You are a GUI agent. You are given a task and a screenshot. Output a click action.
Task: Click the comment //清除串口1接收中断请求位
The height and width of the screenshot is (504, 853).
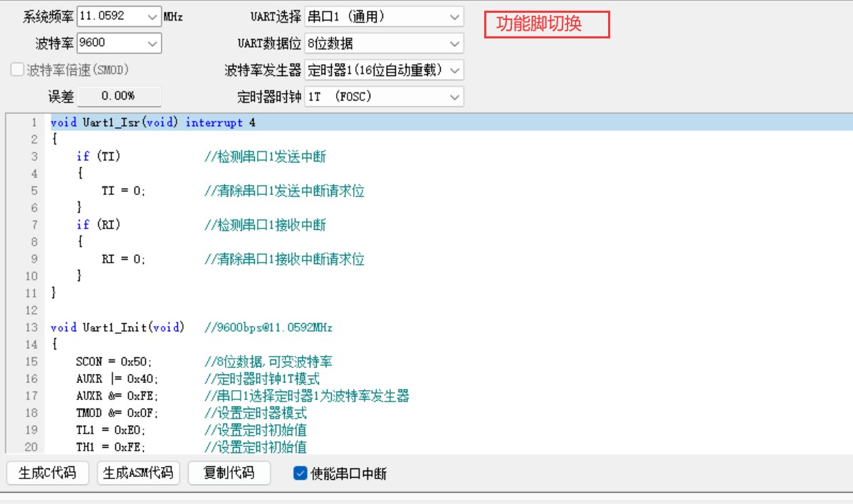click(x=285, y=259)
